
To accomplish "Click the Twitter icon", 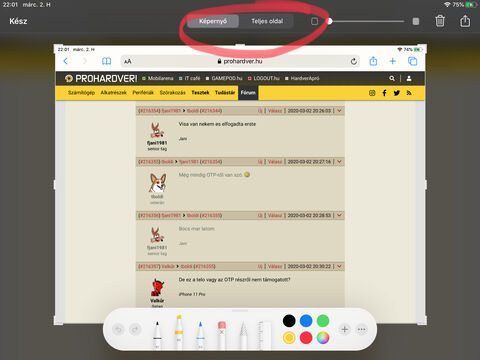I will [397, 93].
